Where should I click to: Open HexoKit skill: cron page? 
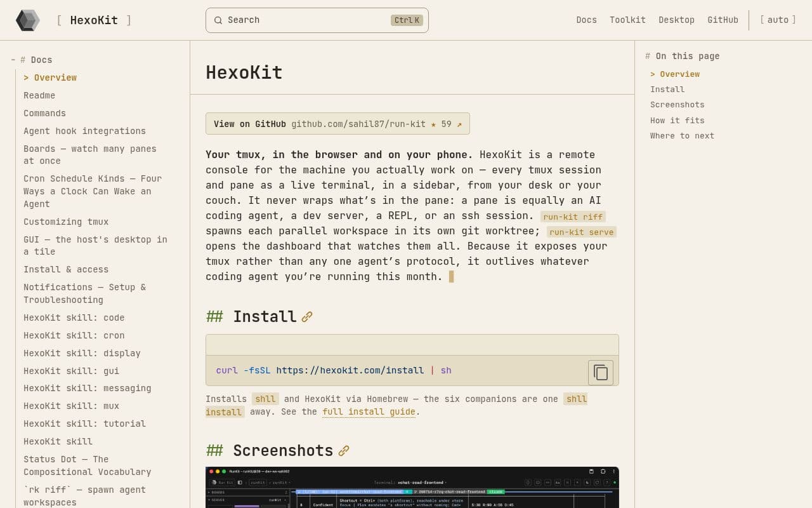click(74, 335)
